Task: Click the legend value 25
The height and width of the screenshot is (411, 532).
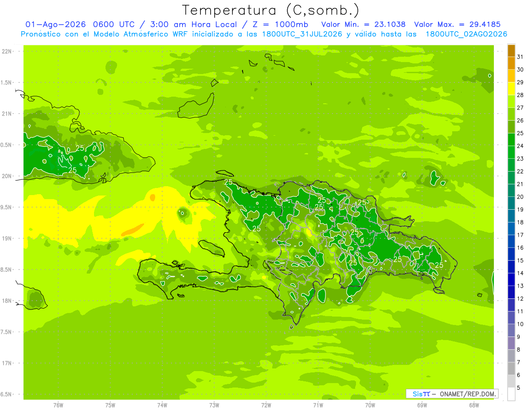Action: 520,133
